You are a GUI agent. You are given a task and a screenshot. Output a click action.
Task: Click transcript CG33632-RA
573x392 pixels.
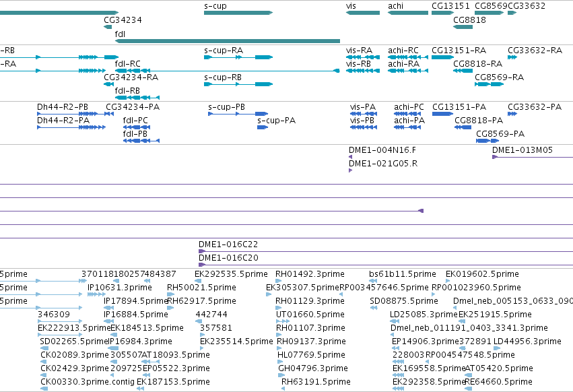coord(512,57)
